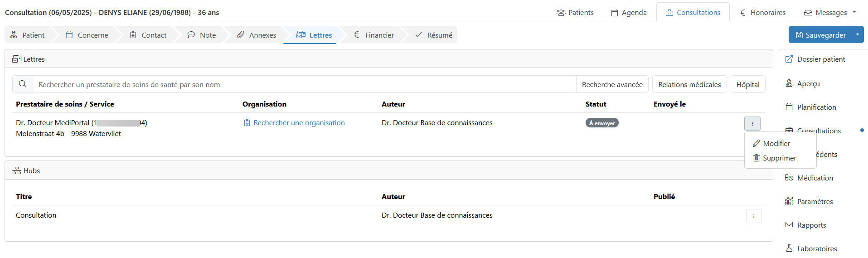Click the Médication pills icon
The width and height of the screenshot is (868, 258).
[x=789, y=178]
